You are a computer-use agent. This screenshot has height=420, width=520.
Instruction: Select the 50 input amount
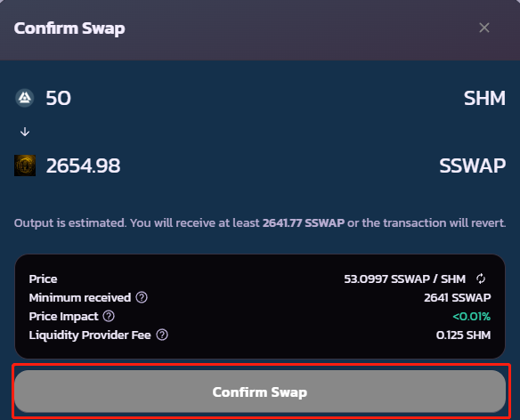[59, 98]
